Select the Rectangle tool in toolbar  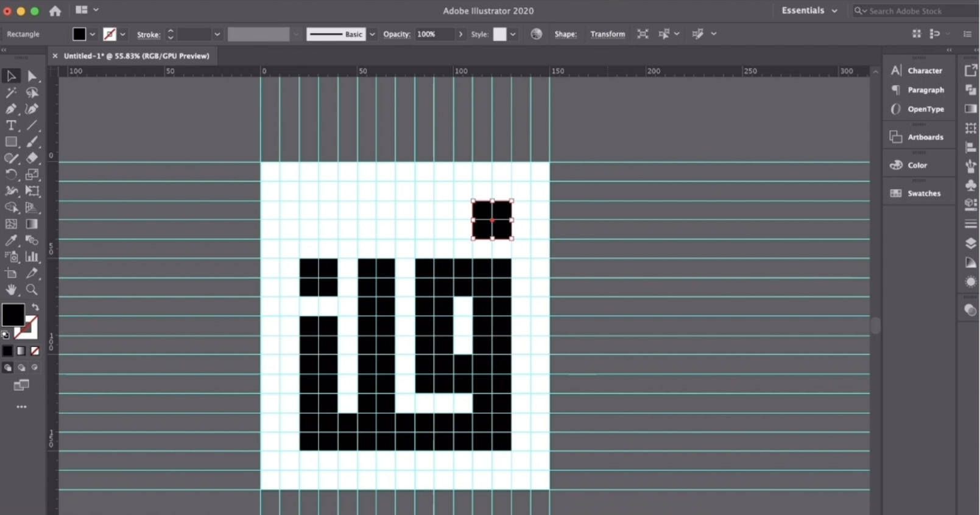(11, 142)
